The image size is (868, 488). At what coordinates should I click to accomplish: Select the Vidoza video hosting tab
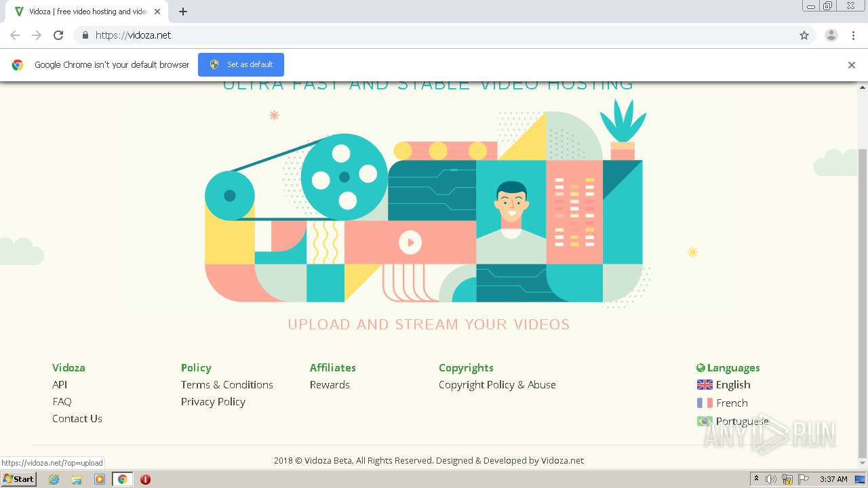[86, 12]
